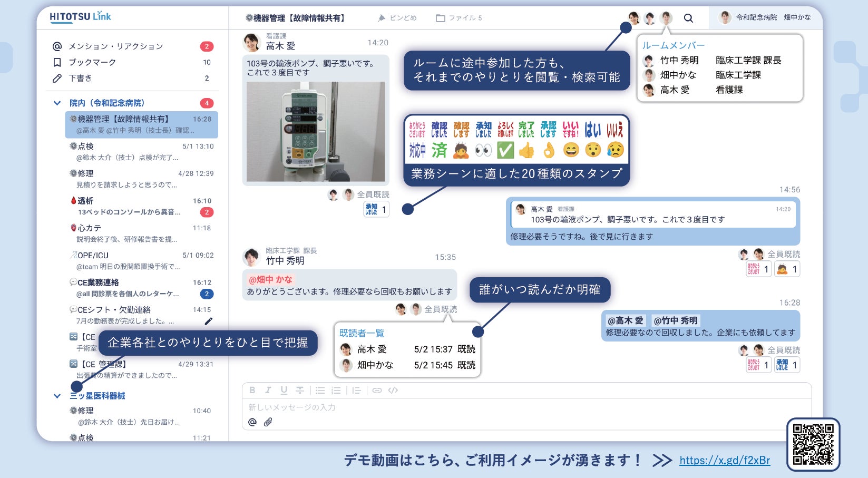Open the 透析 room
868x478 pixels.
point(141,206)
